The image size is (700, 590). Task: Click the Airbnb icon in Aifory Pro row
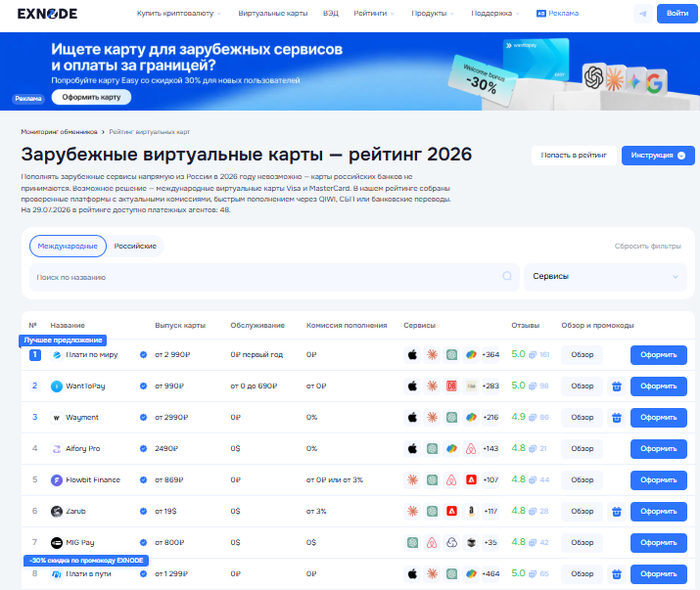click(471, 449)
